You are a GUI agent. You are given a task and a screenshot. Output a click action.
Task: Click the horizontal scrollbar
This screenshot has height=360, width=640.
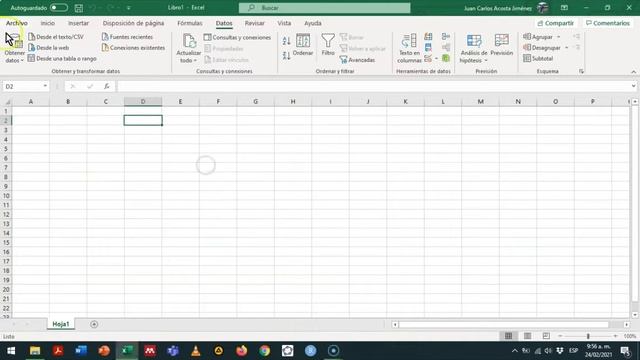[504, 324]
